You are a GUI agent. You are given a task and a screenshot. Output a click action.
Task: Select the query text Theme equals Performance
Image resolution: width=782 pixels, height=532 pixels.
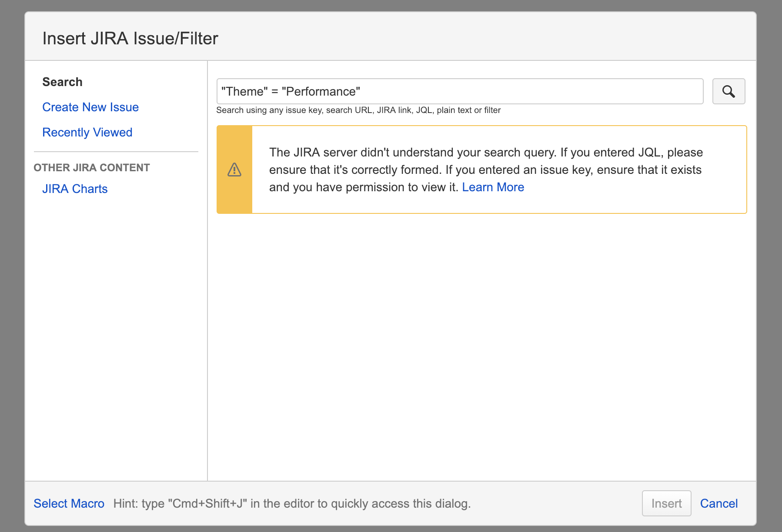(290, 91)
